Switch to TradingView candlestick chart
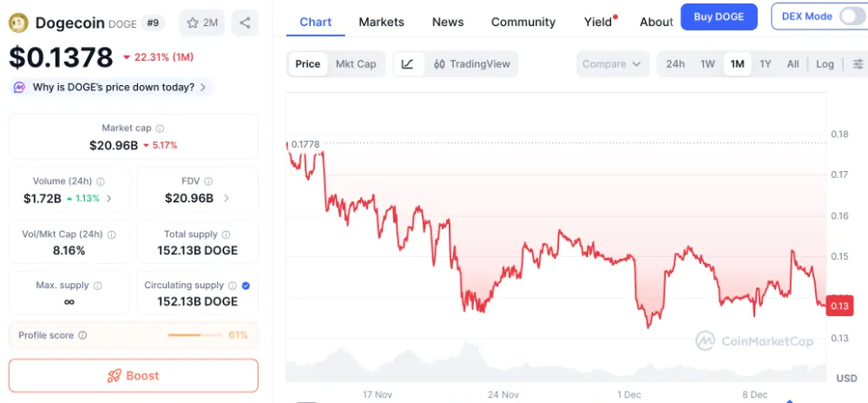Image resolution: width=868 pixels, height=403 pixels. click(x=471, y=64)
